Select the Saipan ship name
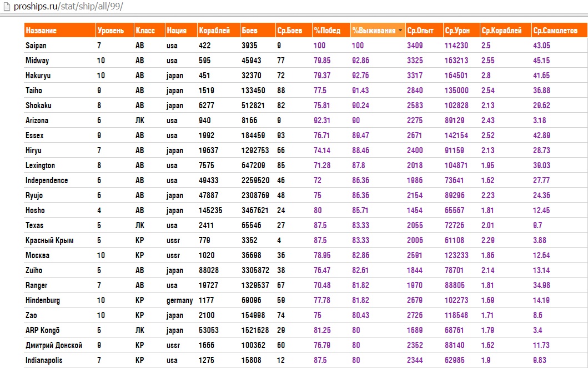This screenshot has height=368, width=588. [37, 46]
